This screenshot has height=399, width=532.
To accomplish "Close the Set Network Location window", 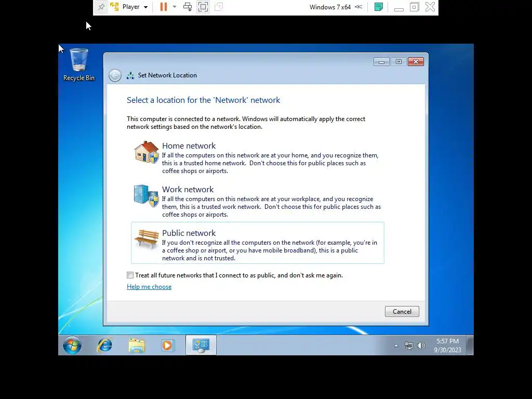I will pyautogui.click(x=416, y=61).
